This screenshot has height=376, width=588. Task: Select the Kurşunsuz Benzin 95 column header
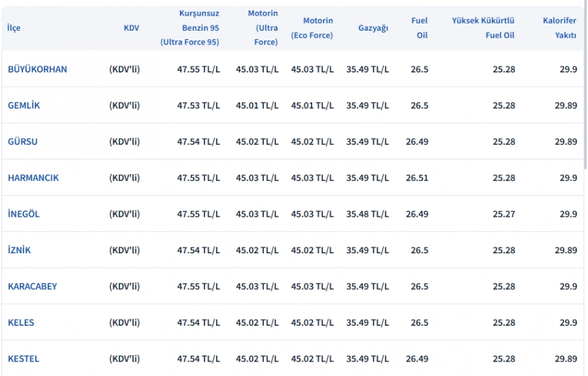190,28
